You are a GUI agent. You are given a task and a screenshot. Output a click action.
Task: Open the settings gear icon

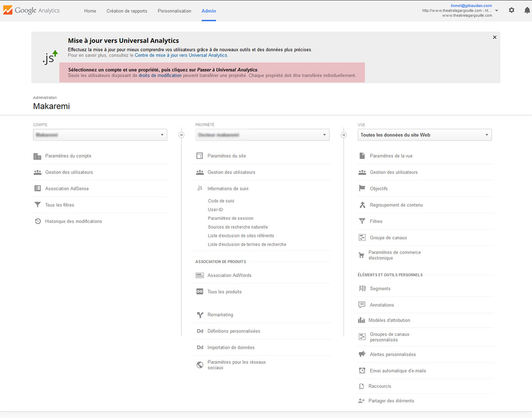[x=512, y=10]
